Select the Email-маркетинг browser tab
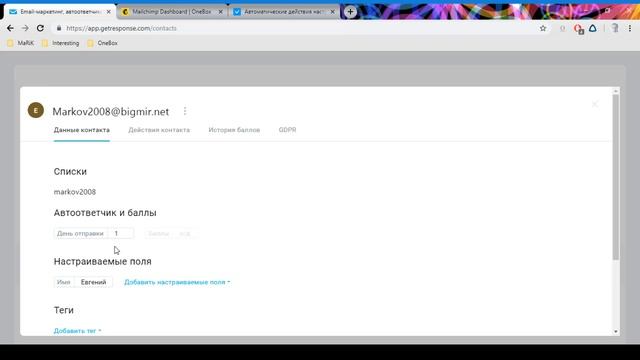The width and height of the screenshot is (640, 360). click(59, 12)
